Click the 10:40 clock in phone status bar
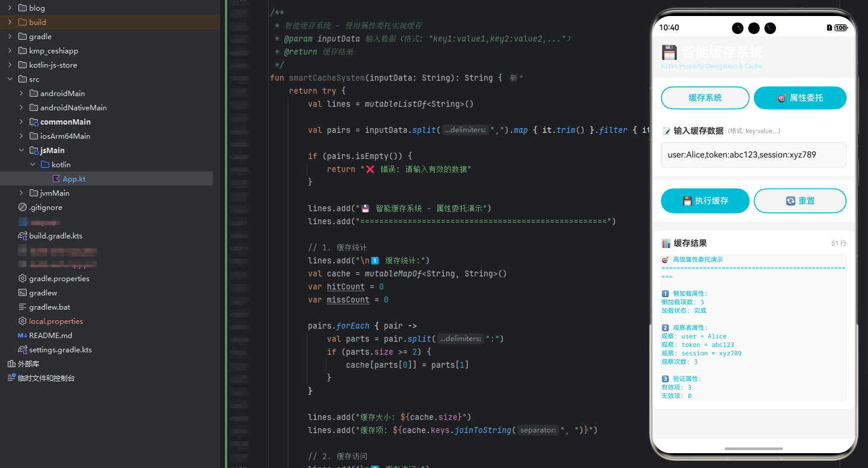This screenshot has width=868, height=468. tap(669, 28)
